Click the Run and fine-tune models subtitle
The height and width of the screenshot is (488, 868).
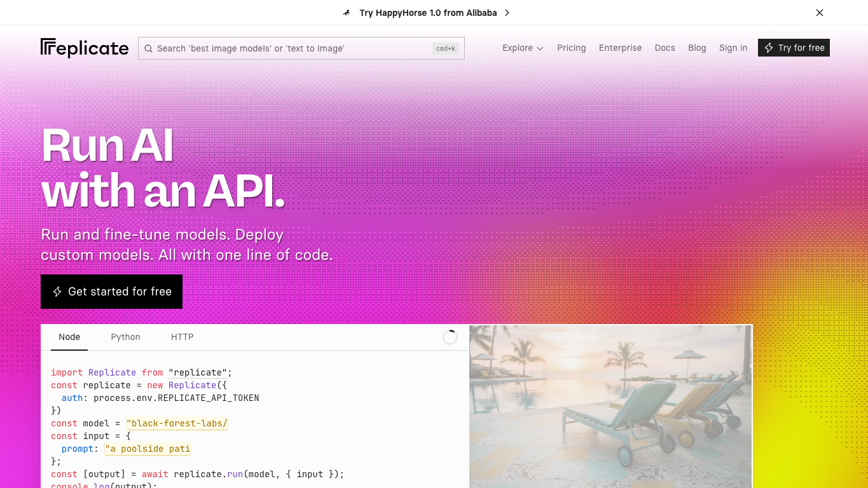point(186,245)
